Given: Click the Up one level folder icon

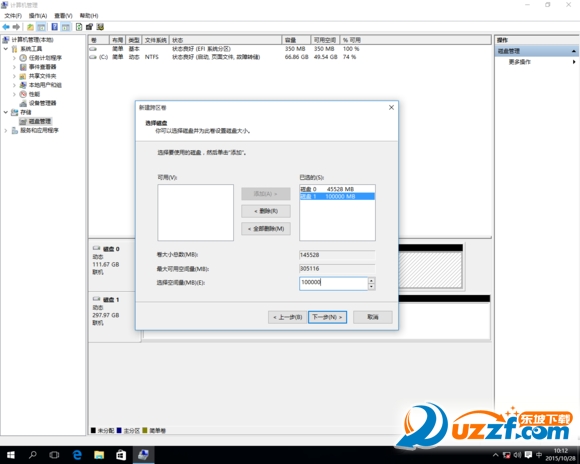Looking at the screenshot, I should click(30, 27).
